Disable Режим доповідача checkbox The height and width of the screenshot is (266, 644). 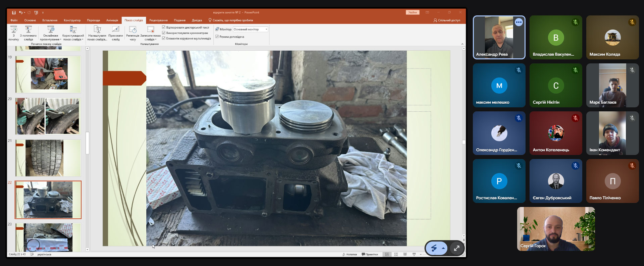tap(217, 37)
